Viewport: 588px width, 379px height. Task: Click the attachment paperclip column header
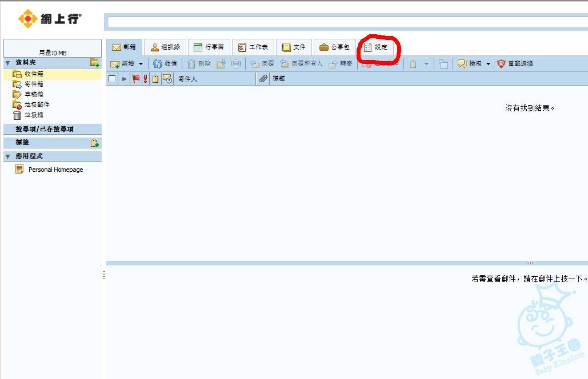click(263, 79)
